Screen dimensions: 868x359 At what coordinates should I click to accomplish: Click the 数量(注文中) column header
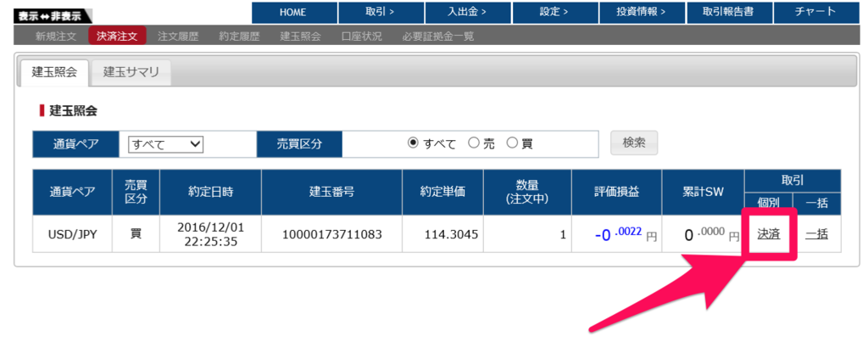coord(527,193)
